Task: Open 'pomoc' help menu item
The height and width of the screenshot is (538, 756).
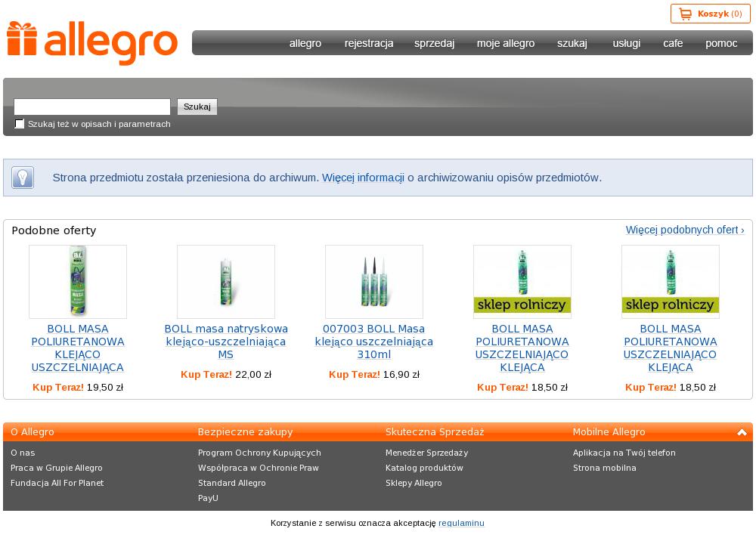Action: coord(721,43)
